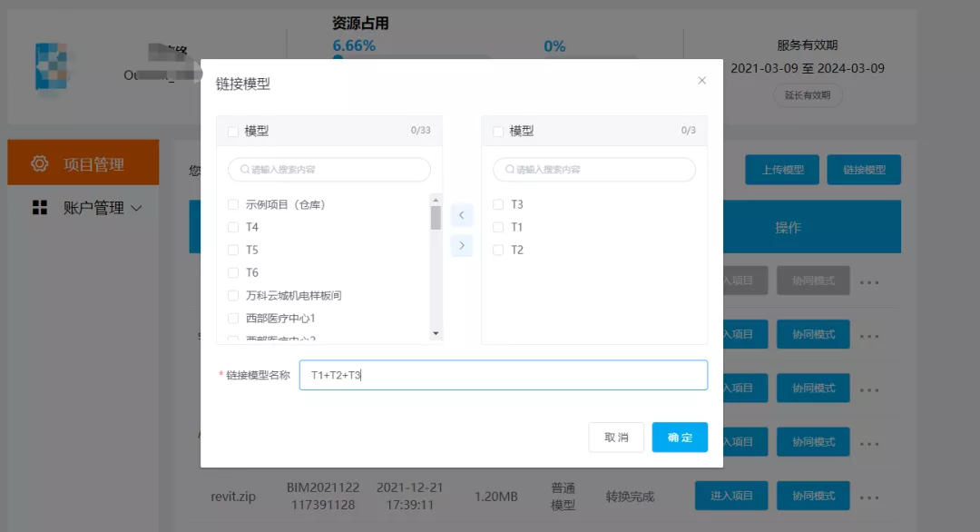Open 项目管理 in the sidebar
980x532 pixels.
[x=83, y=163]
